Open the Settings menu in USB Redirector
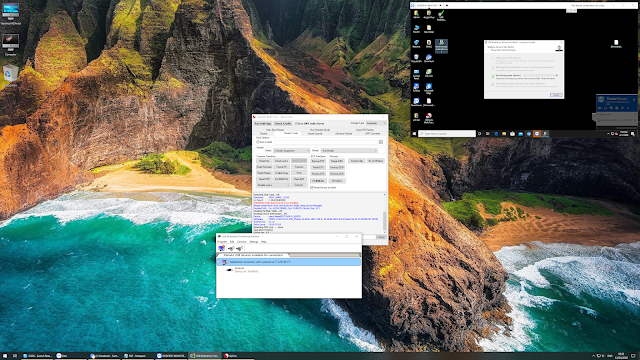This screenshot has height=360, width=640. pos(253,242)
